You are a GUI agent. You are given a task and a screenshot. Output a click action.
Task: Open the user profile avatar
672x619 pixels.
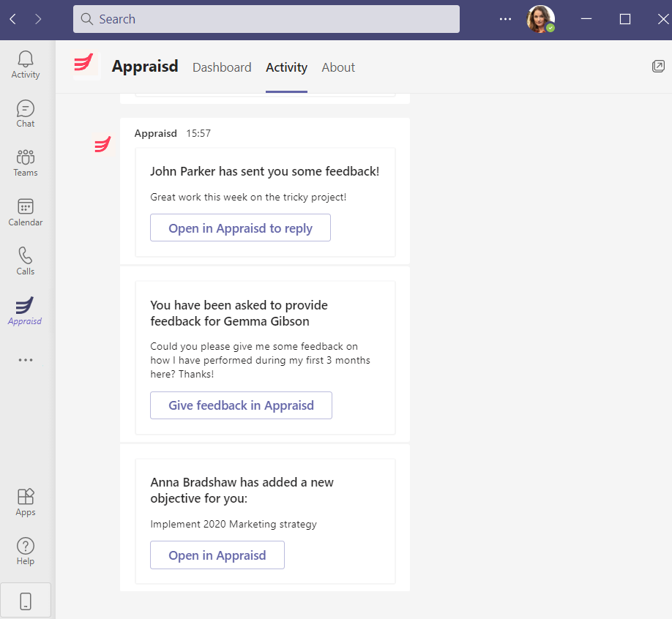[x=540, y=19]
